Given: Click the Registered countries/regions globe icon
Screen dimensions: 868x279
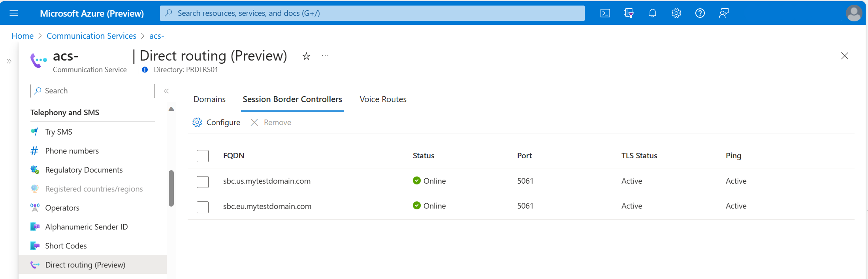Looking at the screenshot, I should click(x=35, y=189).
